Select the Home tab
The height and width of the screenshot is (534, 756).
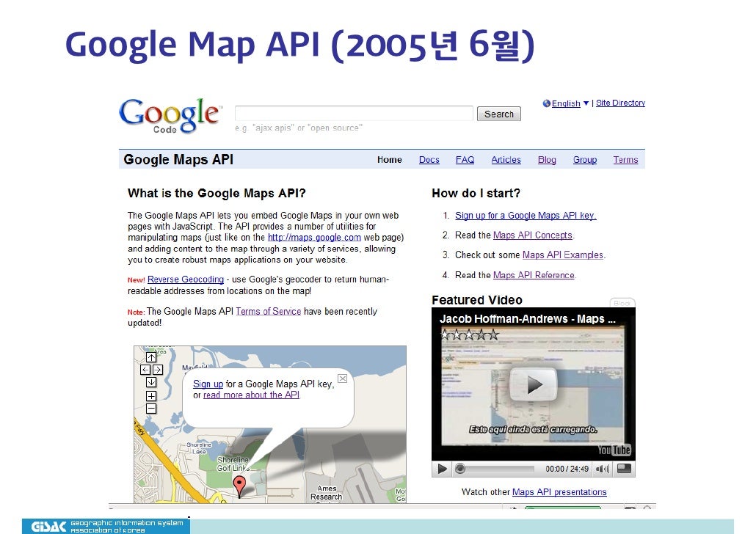click(390, 159)
